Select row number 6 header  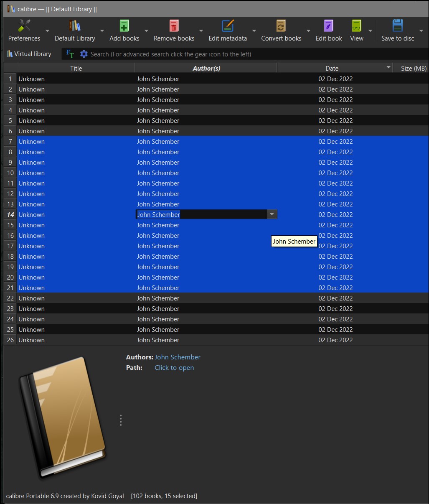tap(10, 131)
